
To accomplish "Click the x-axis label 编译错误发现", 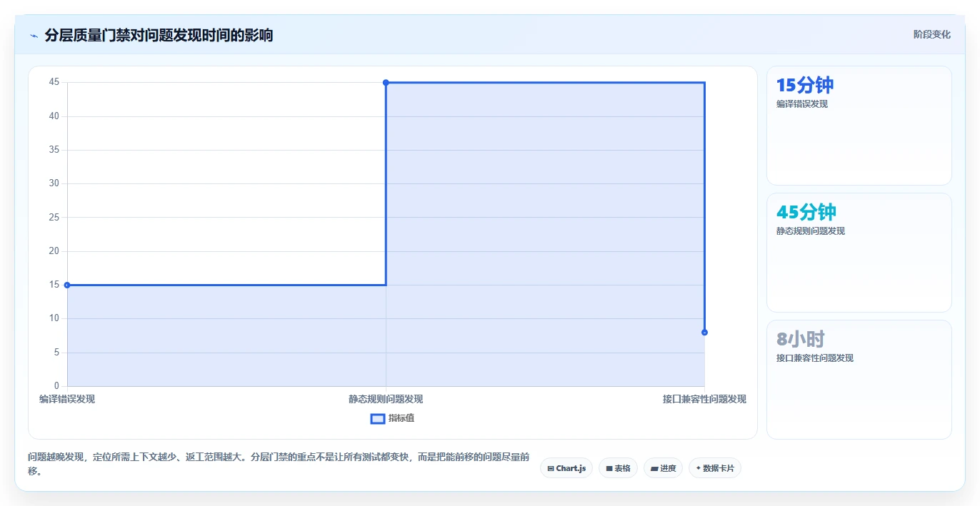I will (67, 399).
